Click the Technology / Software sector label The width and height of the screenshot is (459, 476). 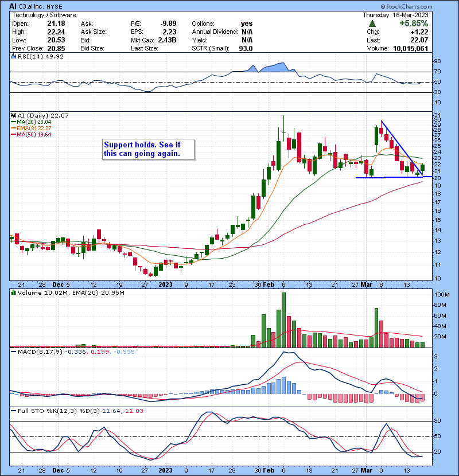(44, 15)
